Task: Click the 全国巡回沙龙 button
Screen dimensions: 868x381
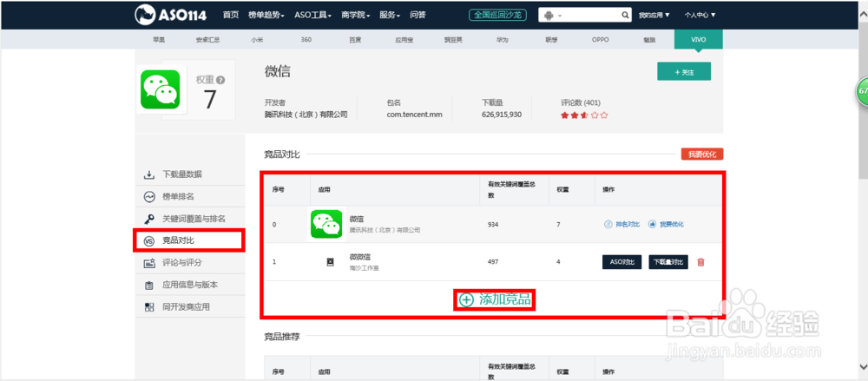Action: 497,15
